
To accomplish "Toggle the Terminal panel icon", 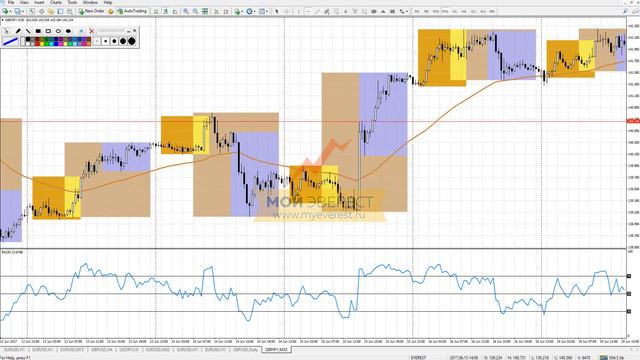I will tap(60, 11).
